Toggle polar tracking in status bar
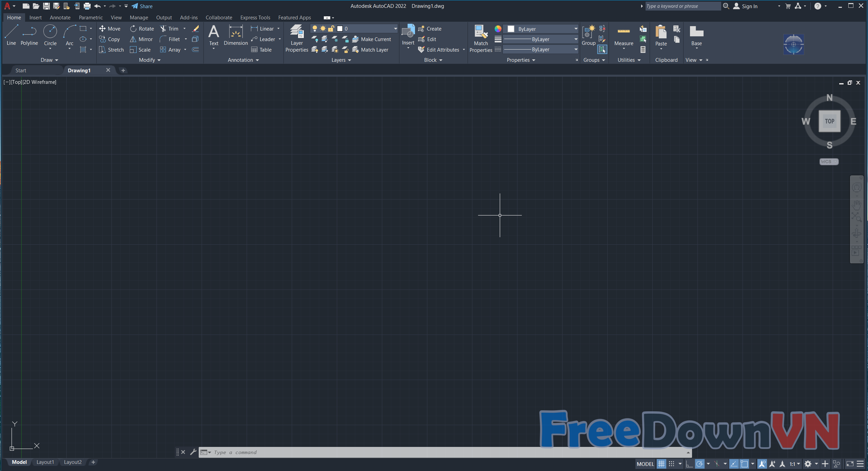Screen dimensions: 868x471 699,464
